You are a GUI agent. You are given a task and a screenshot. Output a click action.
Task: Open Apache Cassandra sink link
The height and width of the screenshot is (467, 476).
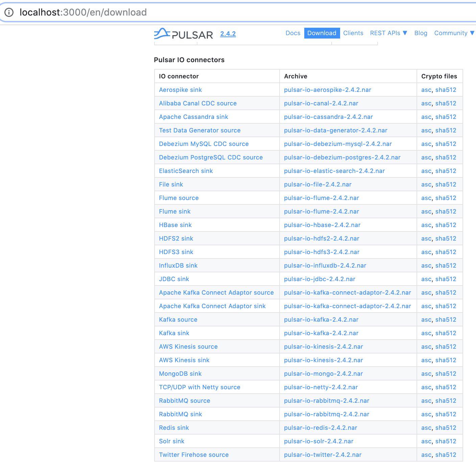pos(193,117)
